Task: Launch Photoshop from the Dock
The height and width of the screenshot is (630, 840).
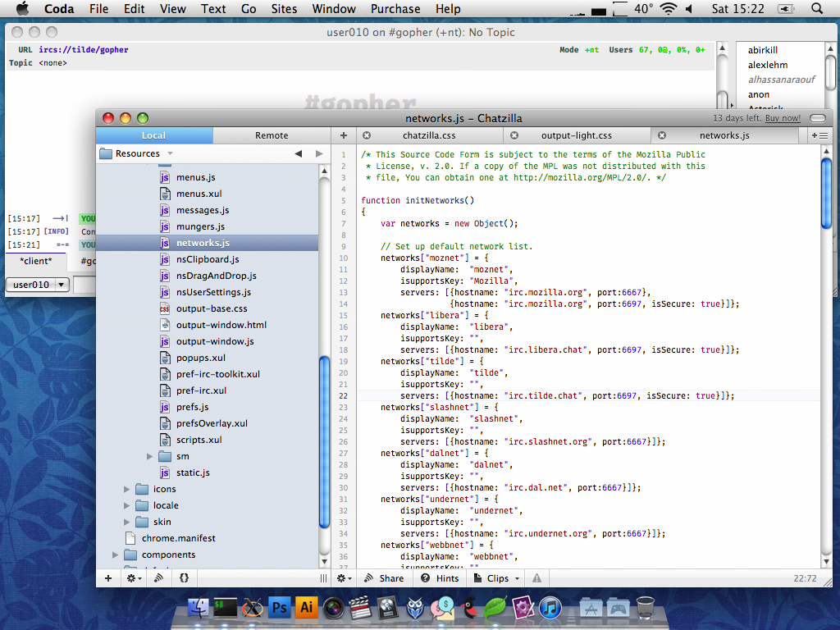Action: click(280, 608)
